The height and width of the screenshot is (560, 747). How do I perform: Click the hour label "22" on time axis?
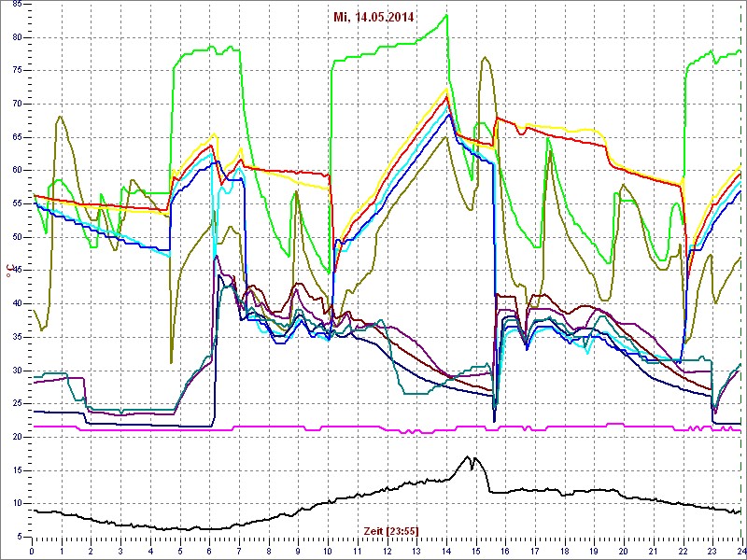684,552
